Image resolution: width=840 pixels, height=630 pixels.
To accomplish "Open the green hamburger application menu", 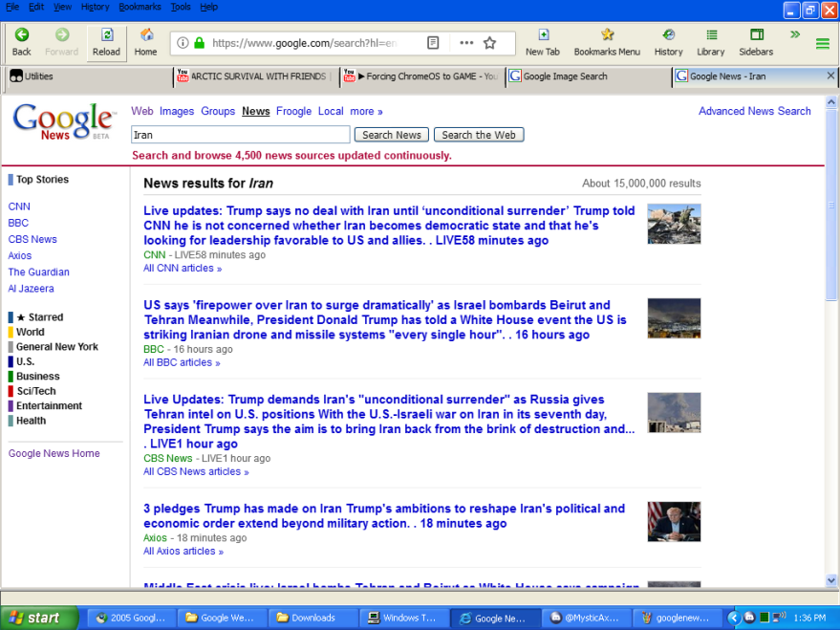I will click(x=823, y=43).
